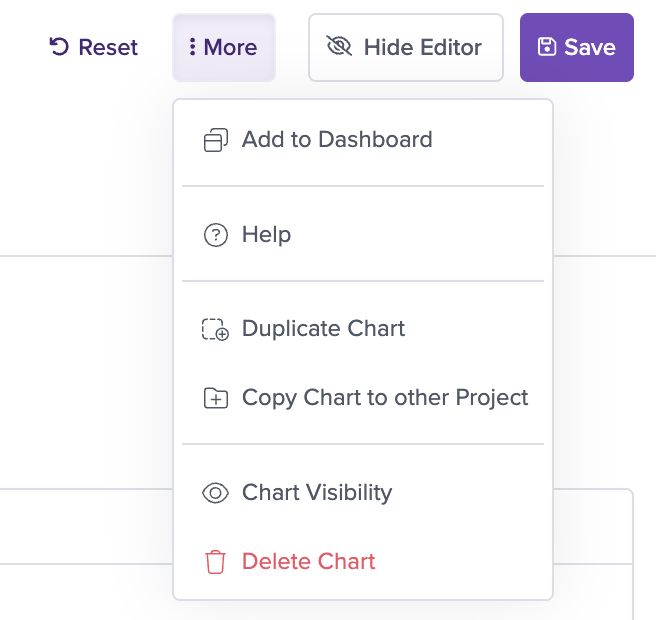Select Delete Chart in red
Screen dimensions: 656x620
[363, 561]
